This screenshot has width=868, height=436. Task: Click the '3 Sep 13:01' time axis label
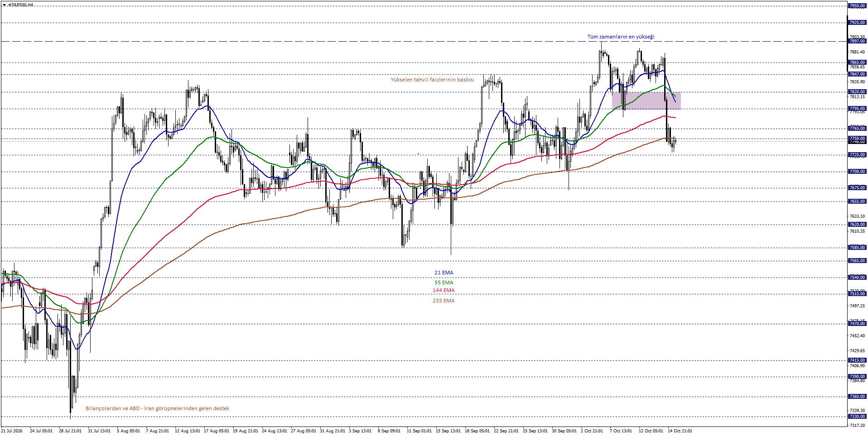(360, 431)
